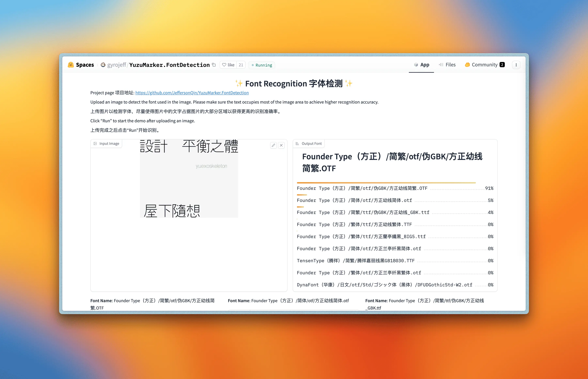Viewport: 588px width, 379px height.
Task: Open the GitHub project page link
Action: click(192, 93)
